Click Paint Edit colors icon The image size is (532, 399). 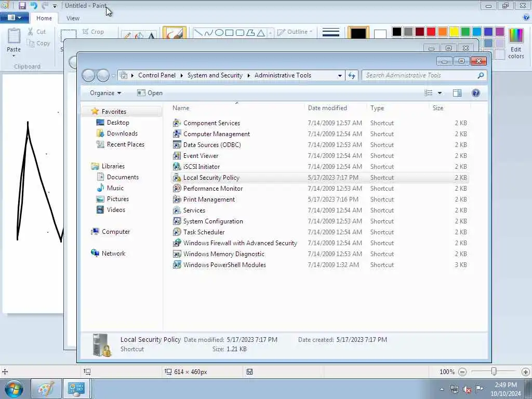516,43
